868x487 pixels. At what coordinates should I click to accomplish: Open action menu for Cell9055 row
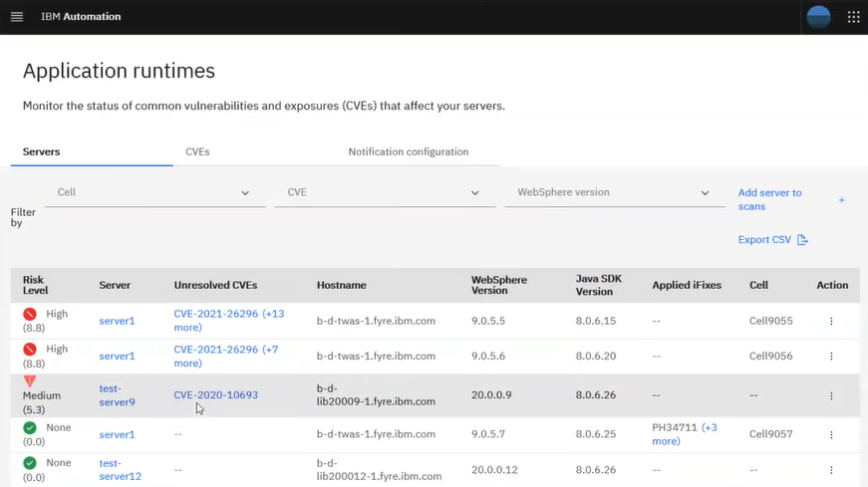(831, 322)
